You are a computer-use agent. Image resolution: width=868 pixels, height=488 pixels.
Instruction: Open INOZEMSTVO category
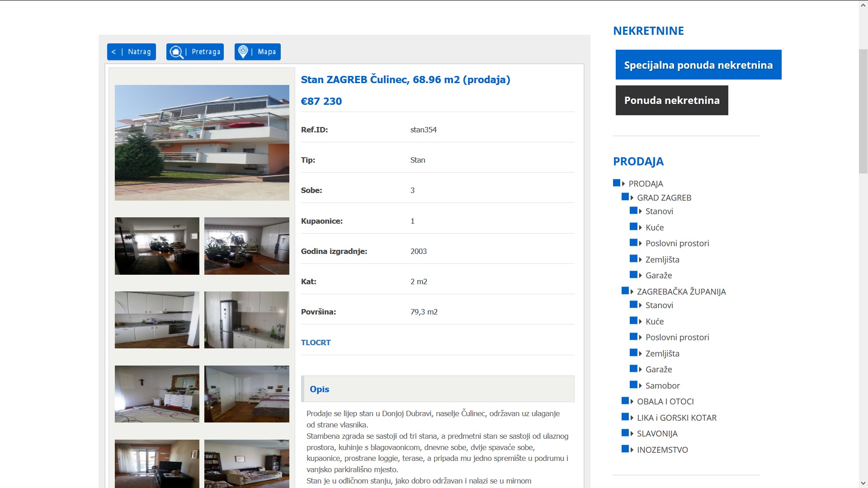coord(662,450)
